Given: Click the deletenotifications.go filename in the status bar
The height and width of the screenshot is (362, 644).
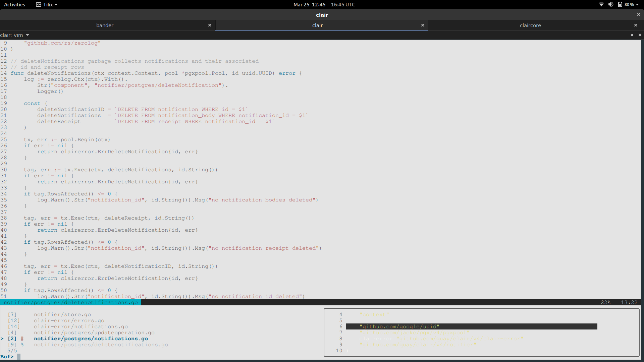Looking at the screenshot, I should 70,302.
